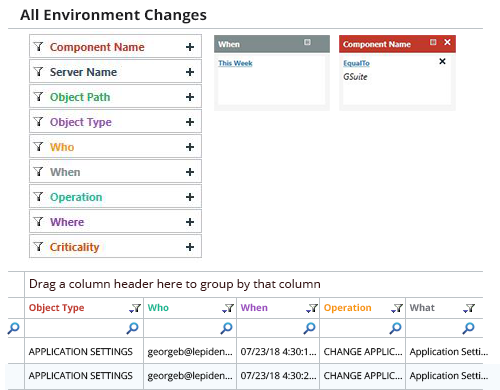Open filter dropdown on Operation column header
Viewport: 500px width, 390px height.
point(397,308)
